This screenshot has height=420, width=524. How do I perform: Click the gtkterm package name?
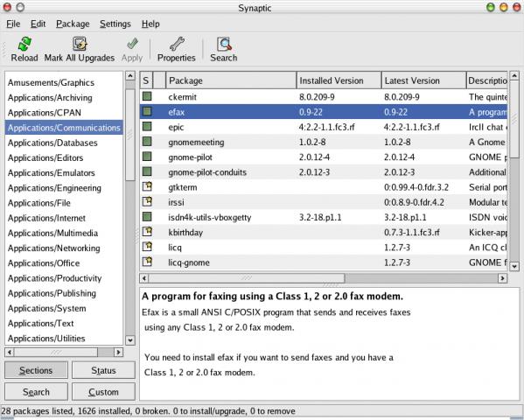click(183, 187)
